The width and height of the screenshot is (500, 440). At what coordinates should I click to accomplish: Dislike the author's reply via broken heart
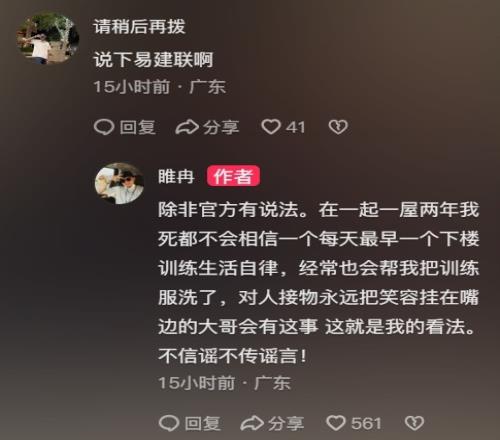coord(414,423)
